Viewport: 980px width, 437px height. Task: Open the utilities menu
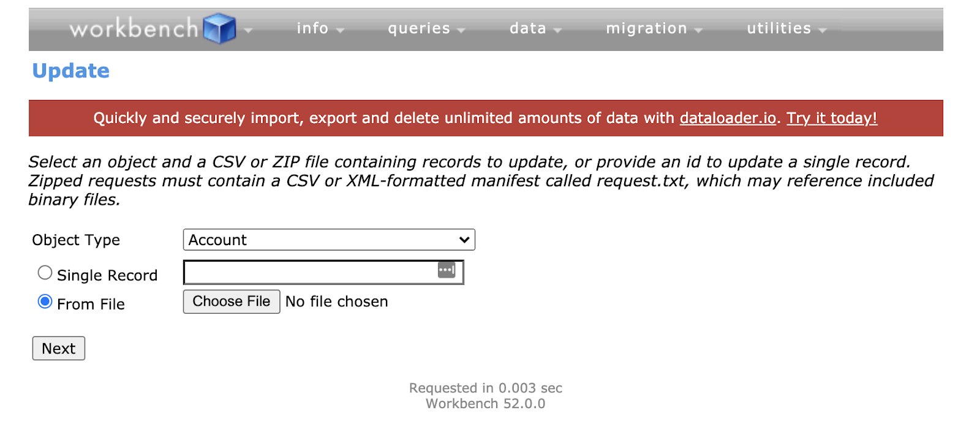click(x=786, y=28)
